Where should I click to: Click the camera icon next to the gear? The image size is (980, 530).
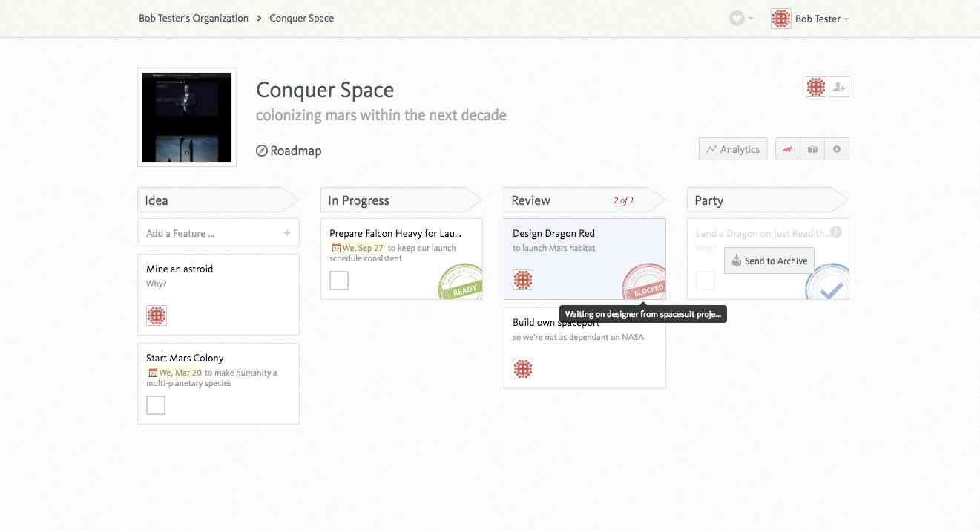point(812,148)
